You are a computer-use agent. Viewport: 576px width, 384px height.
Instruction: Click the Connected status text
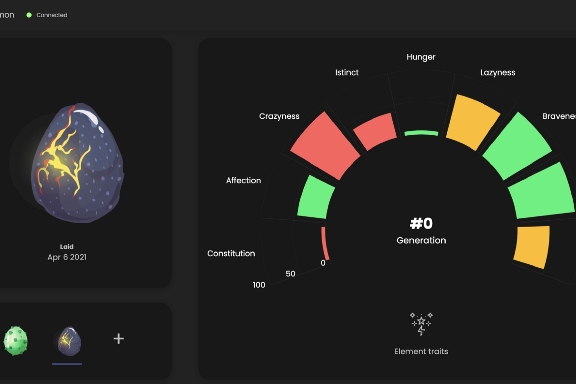pyautogui.click(x=52, y=15)
